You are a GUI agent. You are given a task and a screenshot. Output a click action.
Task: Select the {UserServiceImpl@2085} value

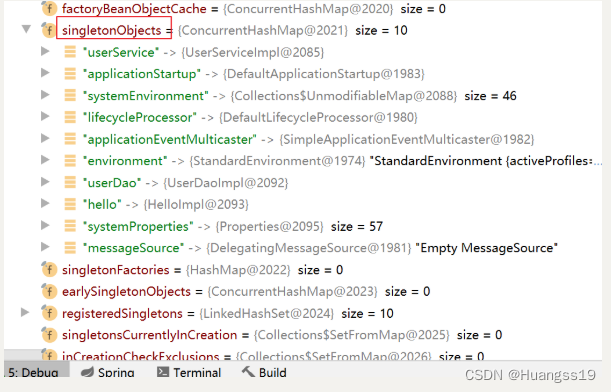[x=253, y=52]
